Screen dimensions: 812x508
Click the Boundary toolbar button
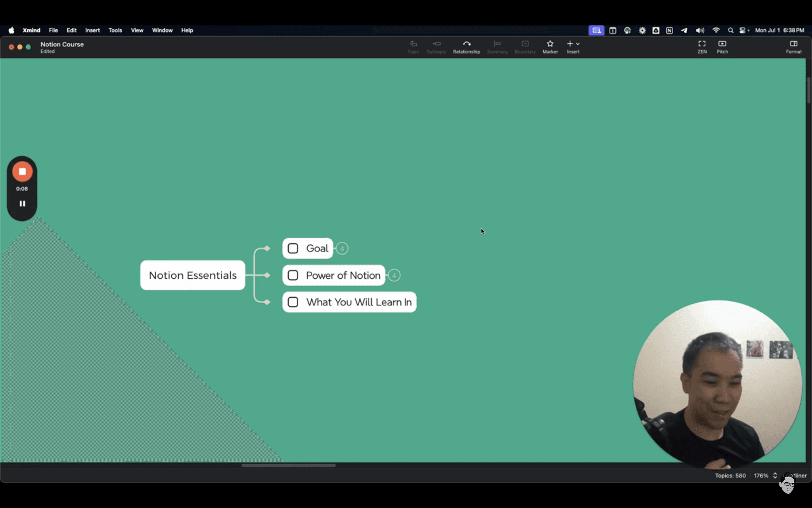pos(525,47)
